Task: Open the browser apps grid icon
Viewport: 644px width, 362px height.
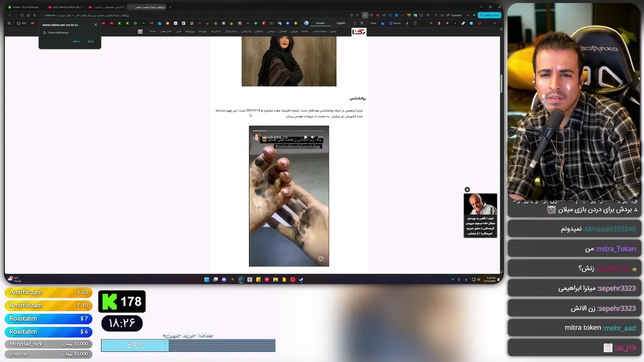Action: coord(9,23)
